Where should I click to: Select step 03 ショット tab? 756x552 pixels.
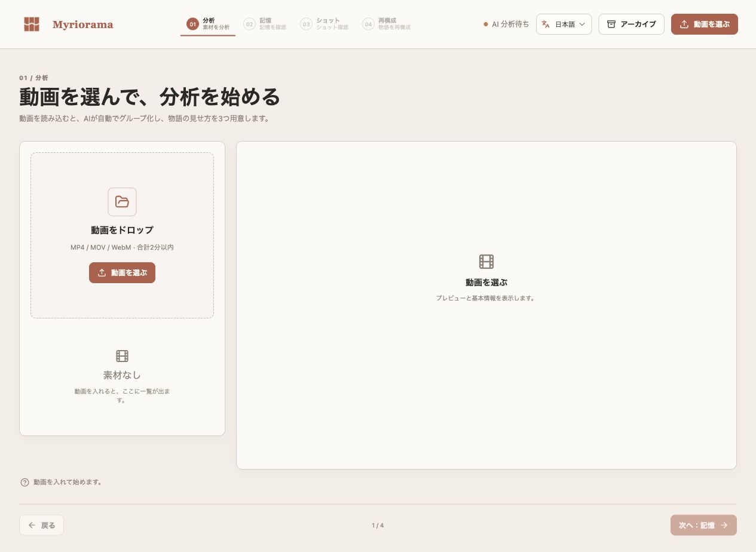point(325,24)
